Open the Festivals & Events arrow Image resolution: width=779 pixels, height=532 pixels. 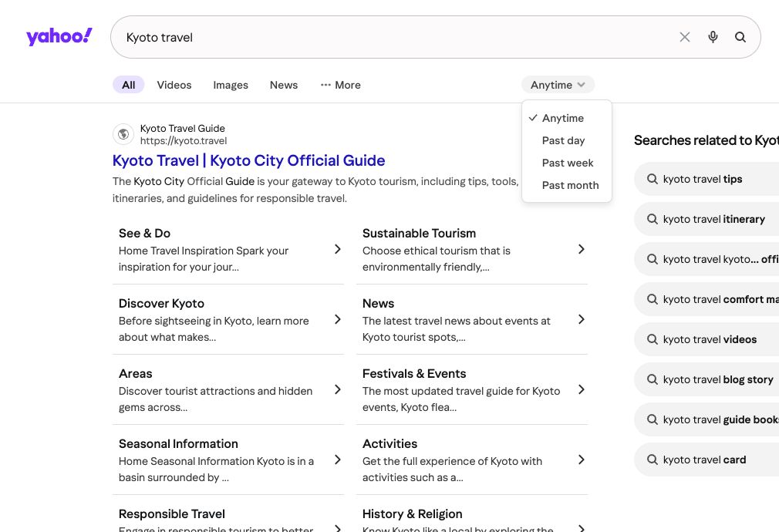(x=582, y=389)
